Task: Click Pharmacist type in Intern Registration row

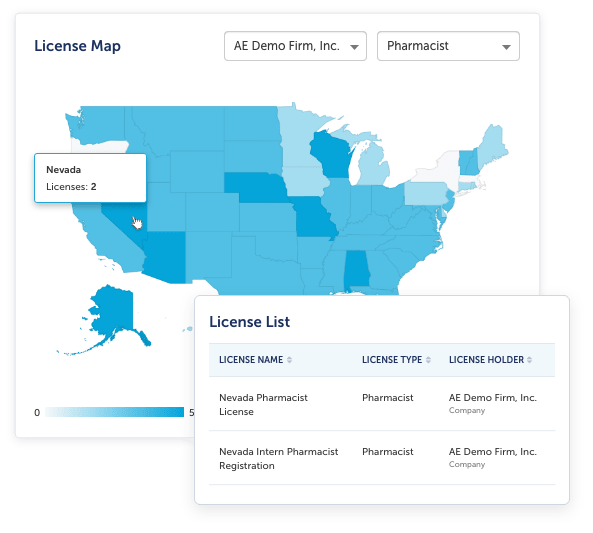Action: 388,452
